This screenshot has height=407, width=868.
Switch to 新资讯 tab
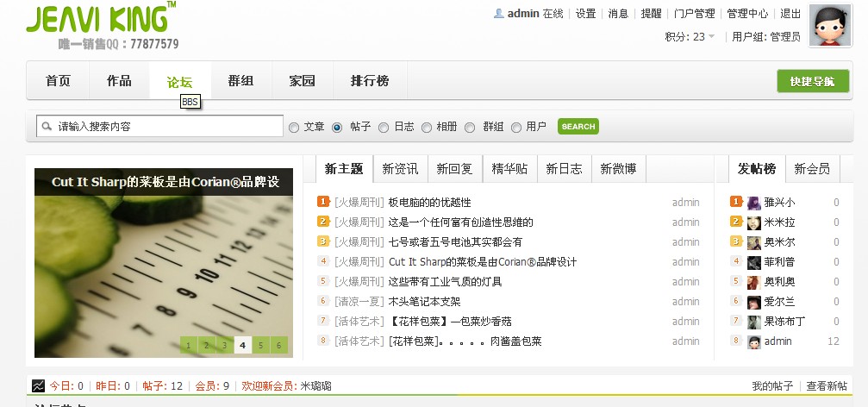[400, 169]
